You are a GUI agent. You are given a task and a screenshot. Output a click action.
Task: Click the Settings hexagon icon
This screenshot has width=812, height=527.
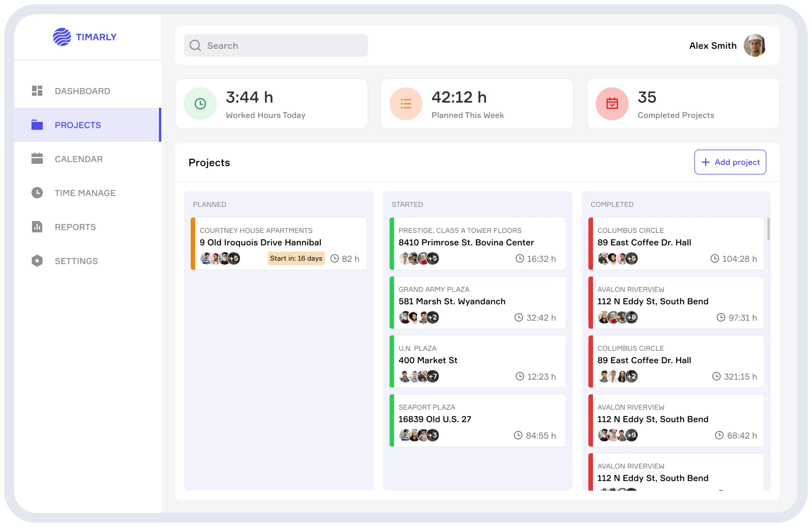37,261
